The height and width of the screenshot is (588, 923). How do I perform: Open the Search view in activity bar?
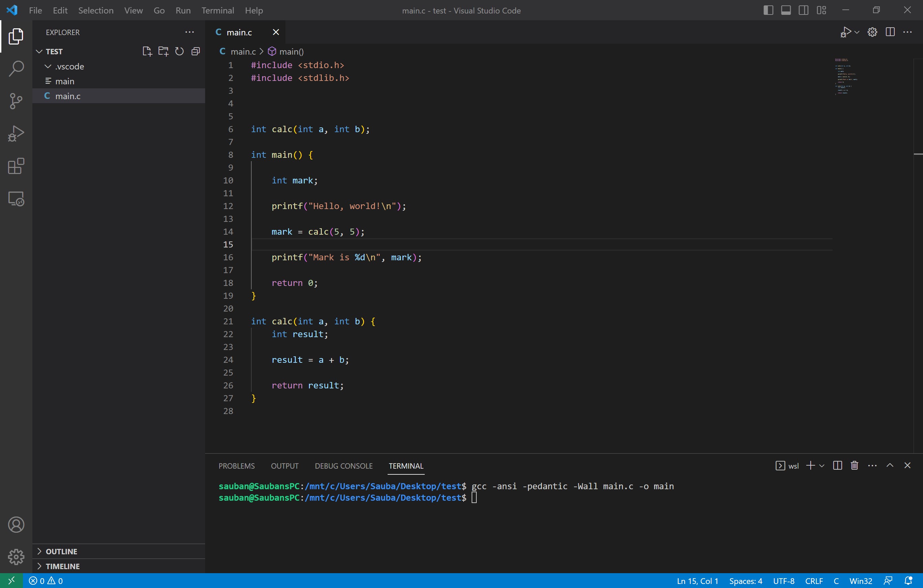pyautogui.click(x=16, y=68)
